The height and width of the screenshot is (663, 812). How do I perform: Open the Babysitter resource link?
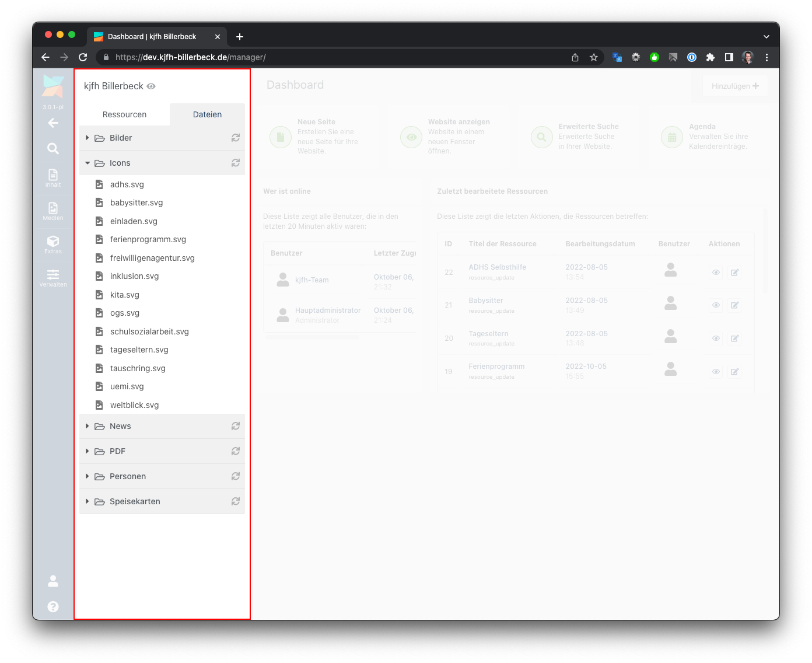[485, 301]
